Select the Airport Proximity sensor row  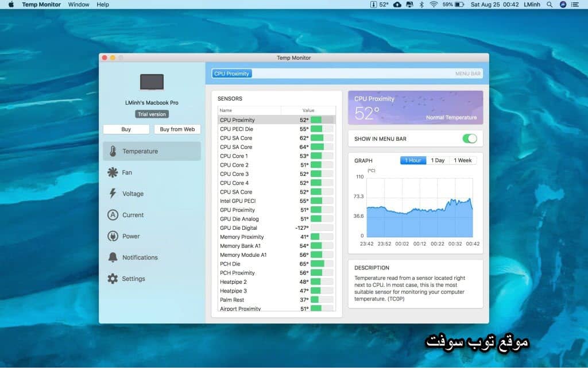click(x=276, y=308)
